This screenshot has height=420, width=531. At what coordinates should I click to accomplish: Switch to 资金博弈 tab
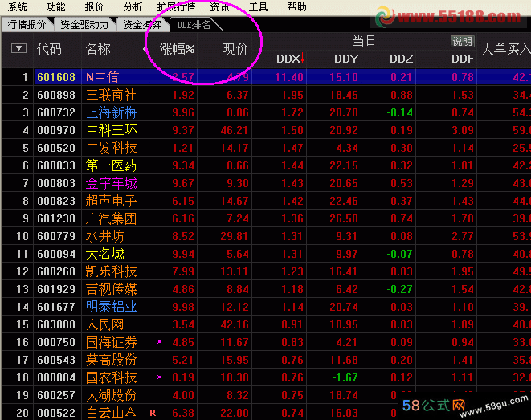(x=142, y=24)
